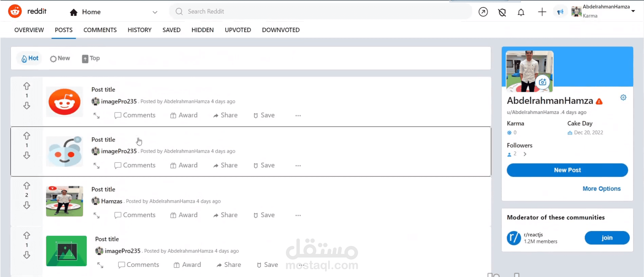Click the Reddit logo icon

tap(15, 12)
